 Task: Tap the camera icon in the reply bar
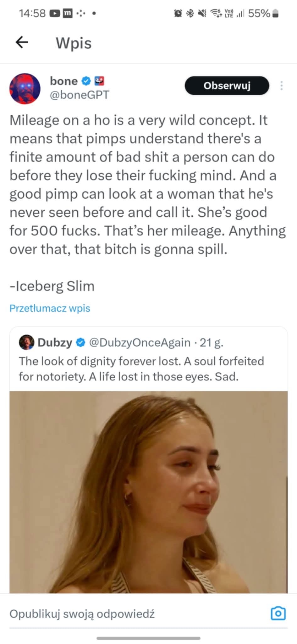click(x=278, y=613)
